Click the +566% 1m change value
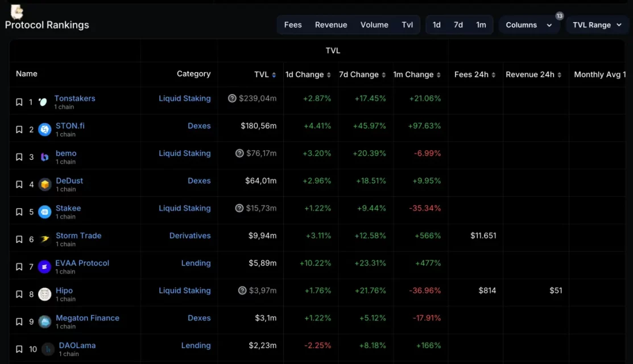Screen dimensions: 633x364 point(428,235)
